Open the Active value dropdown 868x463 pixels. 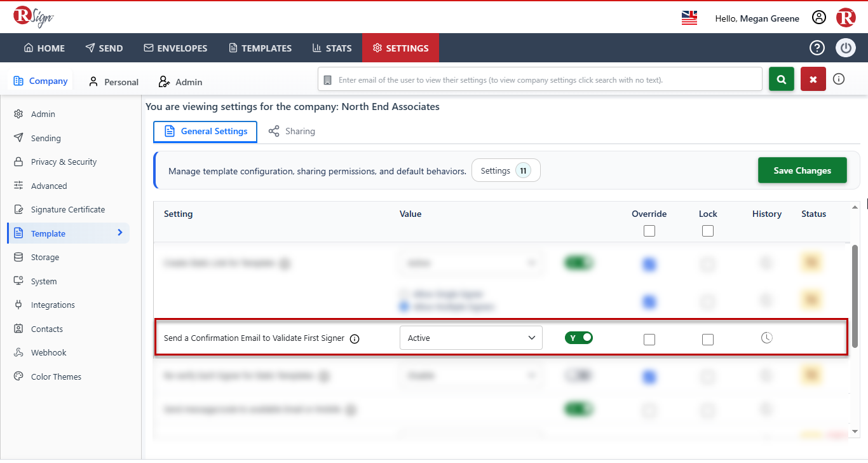(471, 338)
